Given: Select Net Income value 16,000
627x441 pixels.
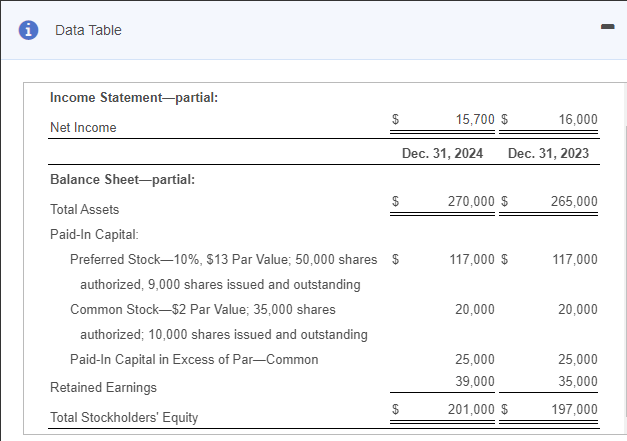Looking at the screenshot, I should click(578, 119).
